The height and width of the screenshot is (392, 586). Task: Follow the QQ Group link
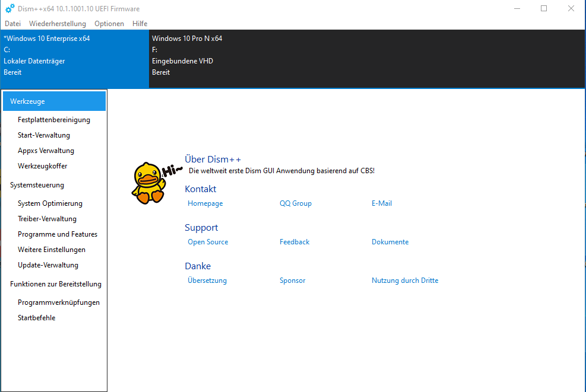click(296, 203)
